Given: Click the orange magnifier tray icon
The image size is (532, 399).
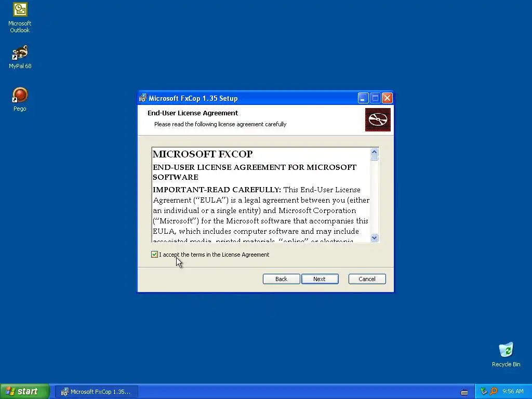Looking at the screenshot, I should pyautogui.click(x=494, y=391).
